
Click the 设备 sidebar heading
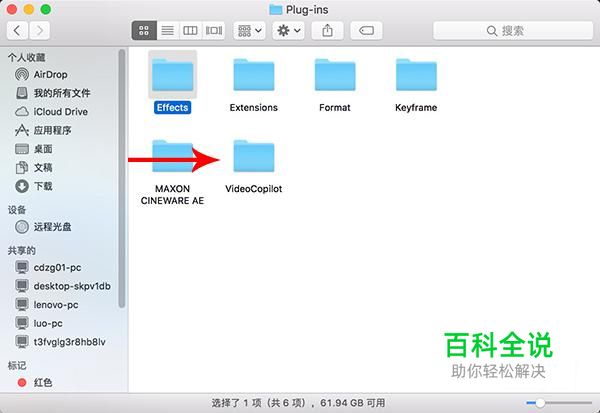pyautogui.click(x=17, y=210)
